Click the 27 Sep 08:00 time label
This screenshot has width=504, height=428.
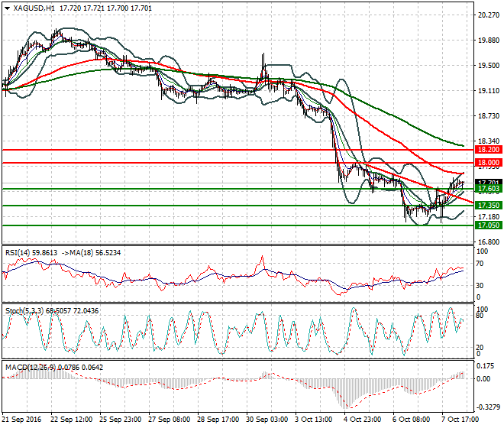coord(170,420)
